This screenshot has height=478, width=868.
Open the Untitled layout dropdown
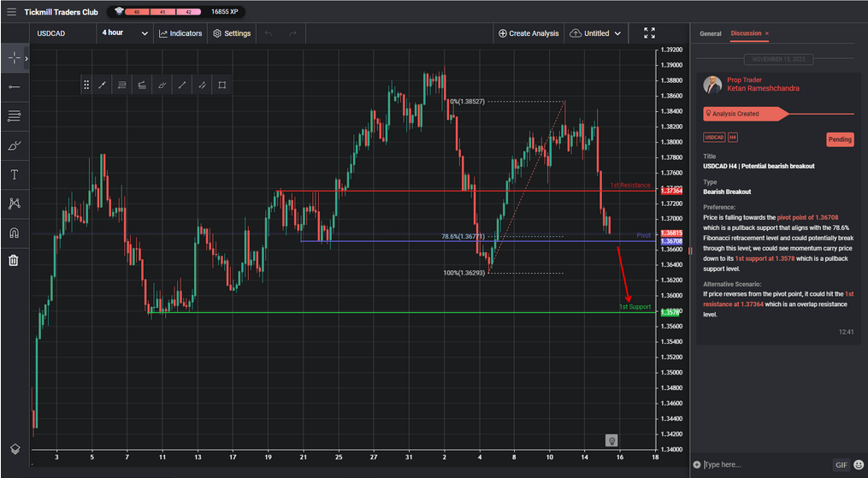(x=596, y=33)
